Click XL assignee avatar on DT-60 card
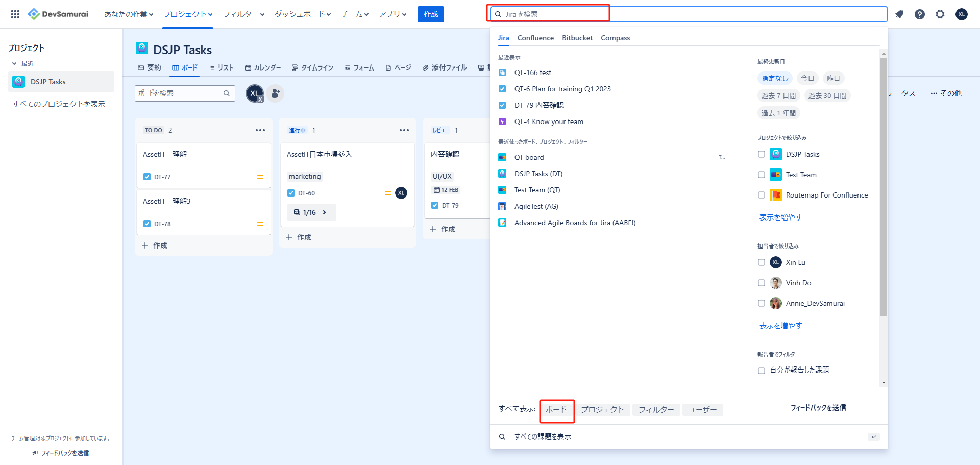The width and height of the screenshot is (980, 465). click(401, 193)
